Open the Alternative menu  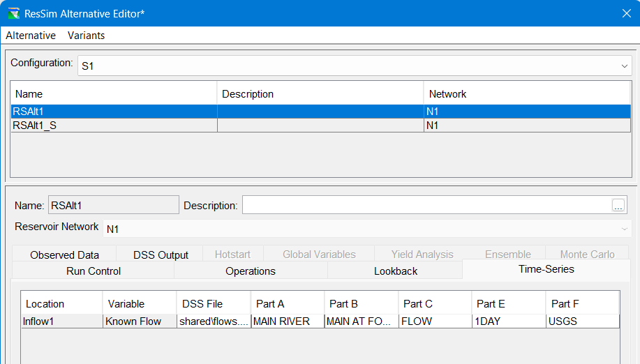point(31,36)
